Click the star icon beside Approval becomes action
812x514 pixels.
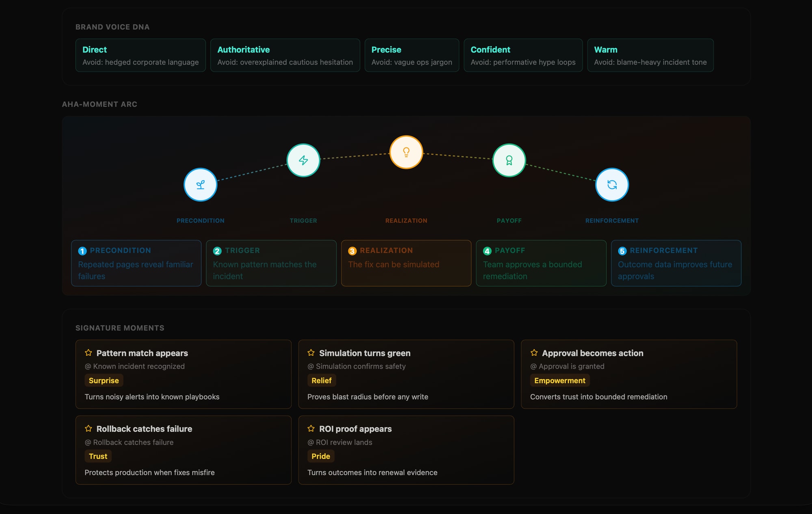534,353
